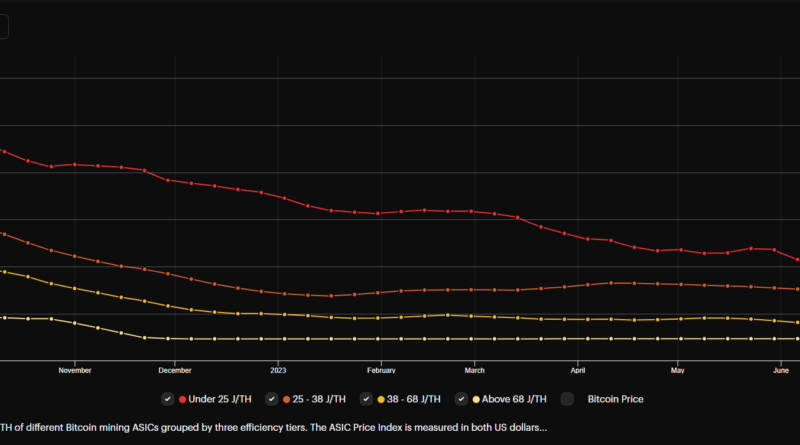Click the orange 25 - 38 J/TH legend dot
The height and width of the screenshot is (445, 800).
288,399
